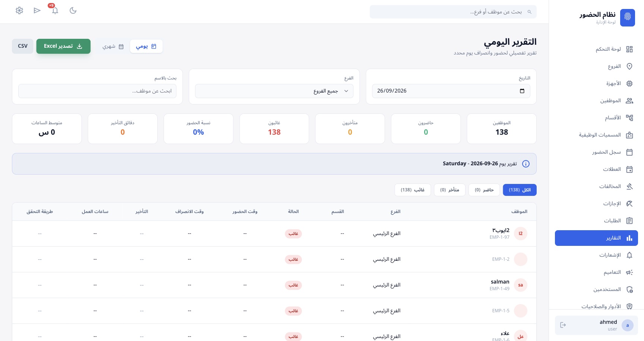Focus the employee or branch search field
Screen dimensions: 644x341
pyautogui.click(x=453, y=12)
